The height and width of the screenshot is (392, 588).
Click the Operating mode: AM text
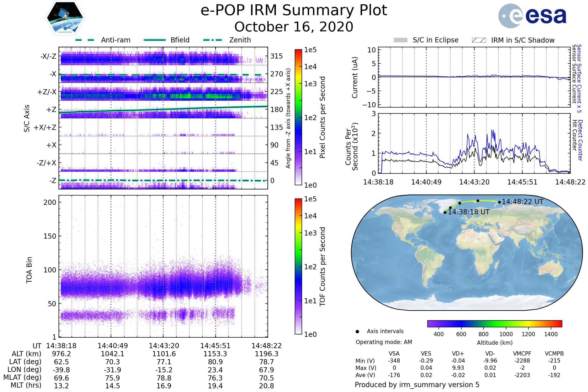tap(384, 342)
